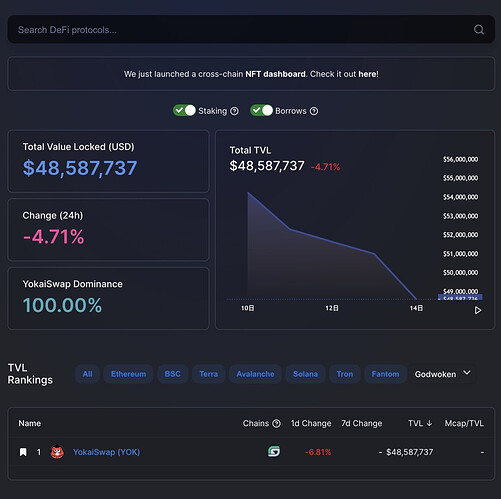Screen dimensions: 501x499
Task: Click the YokaiSwap logo icon
Action: tap(57, 452)
